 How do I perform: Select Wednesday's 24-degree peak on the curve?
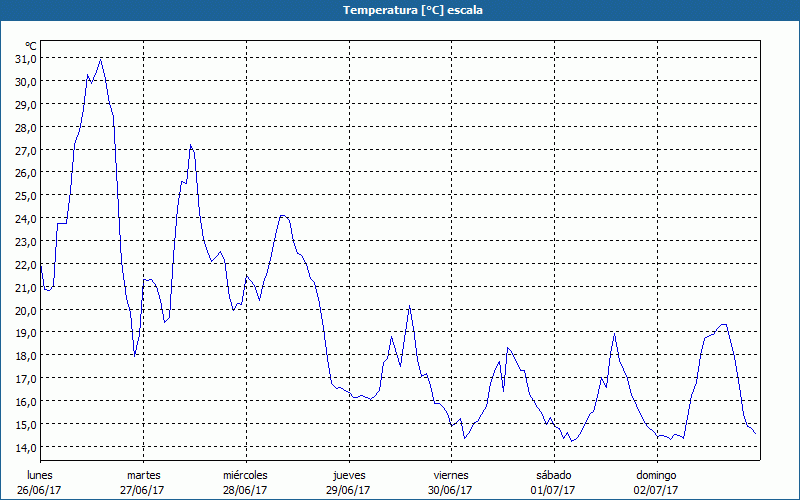click(x=283, y=215)
